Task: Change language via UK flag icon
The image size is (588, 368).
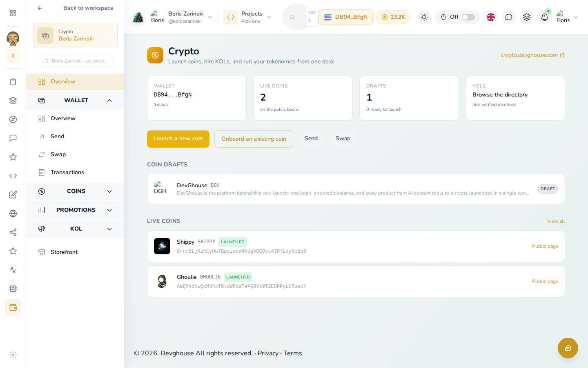Action: pos(491,17)
